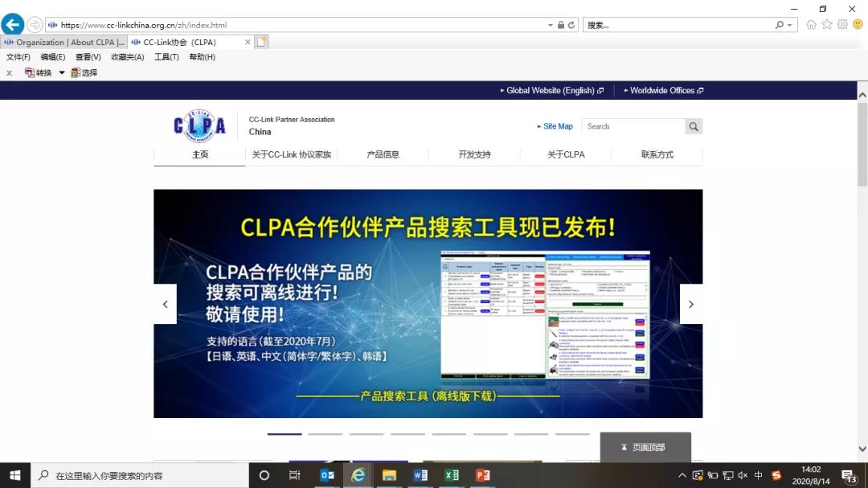868x488 pixels.
Task: Close the PDF toolbar with X
Action: [9, 72]
